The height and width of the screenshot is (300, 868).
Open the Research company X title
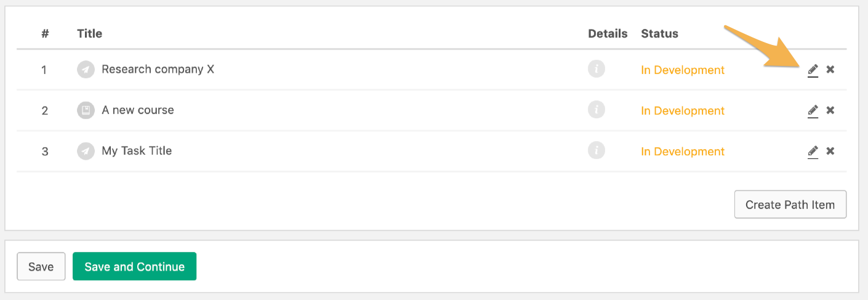click(158, 69)
